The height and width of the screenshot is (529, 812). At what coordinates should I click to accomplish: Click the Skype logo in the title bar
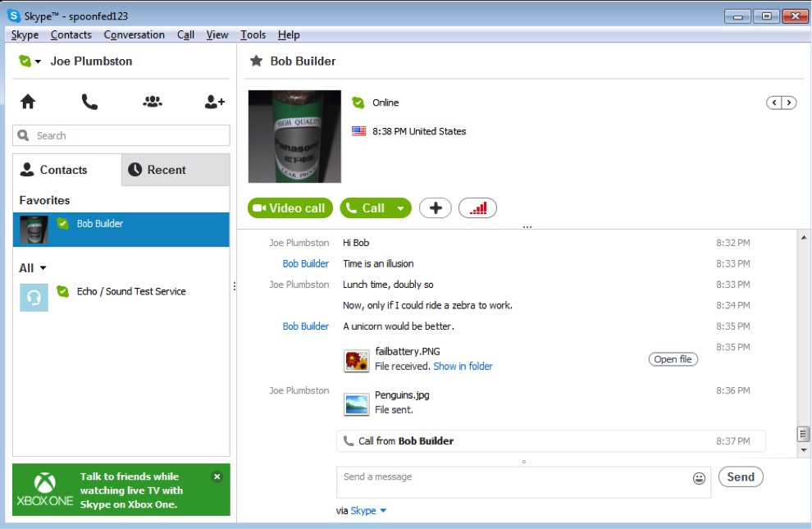pyautogui.click(x=14, y=16)
